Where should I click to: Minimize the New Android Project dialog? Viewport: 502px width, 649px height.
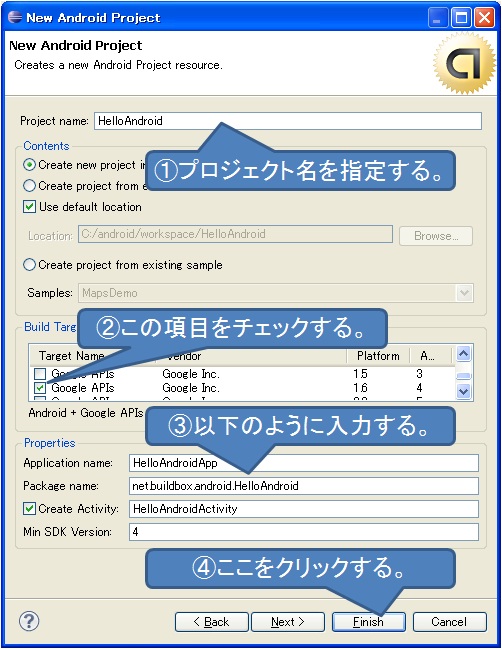[x=437, y=18]
